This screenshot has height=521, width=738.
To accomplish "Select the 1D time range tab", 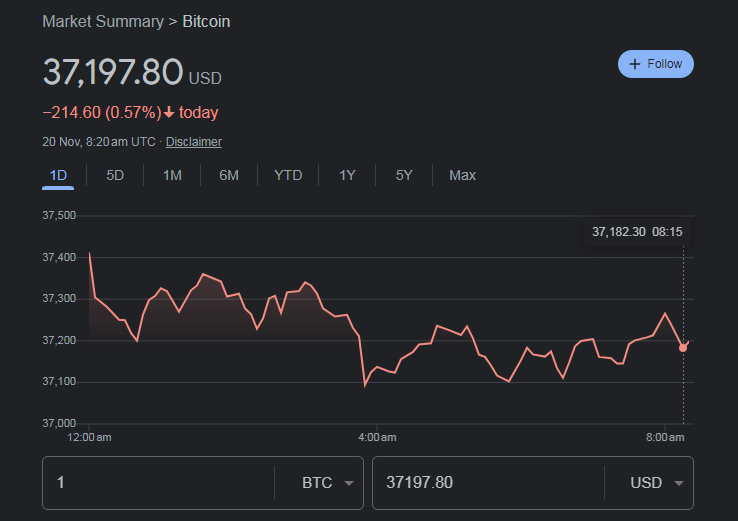I will pyautogui.click(x=58, y=176).
